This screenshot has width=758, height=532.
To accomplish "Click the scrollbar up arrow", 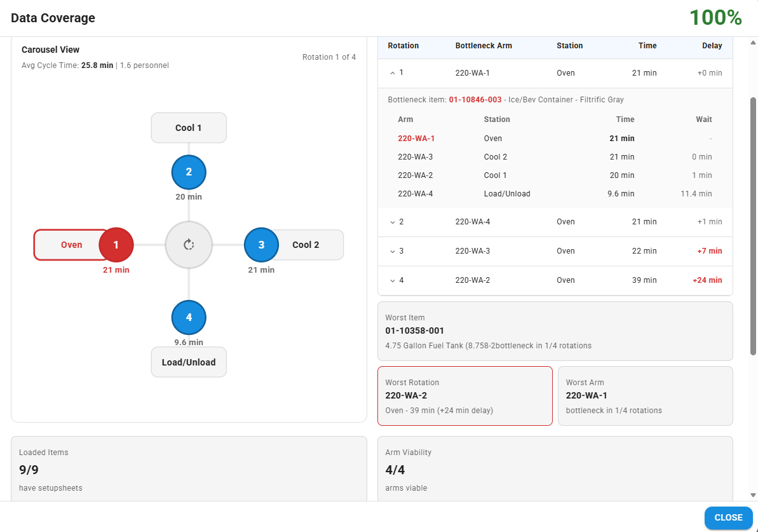I will (x=753, y=43).
